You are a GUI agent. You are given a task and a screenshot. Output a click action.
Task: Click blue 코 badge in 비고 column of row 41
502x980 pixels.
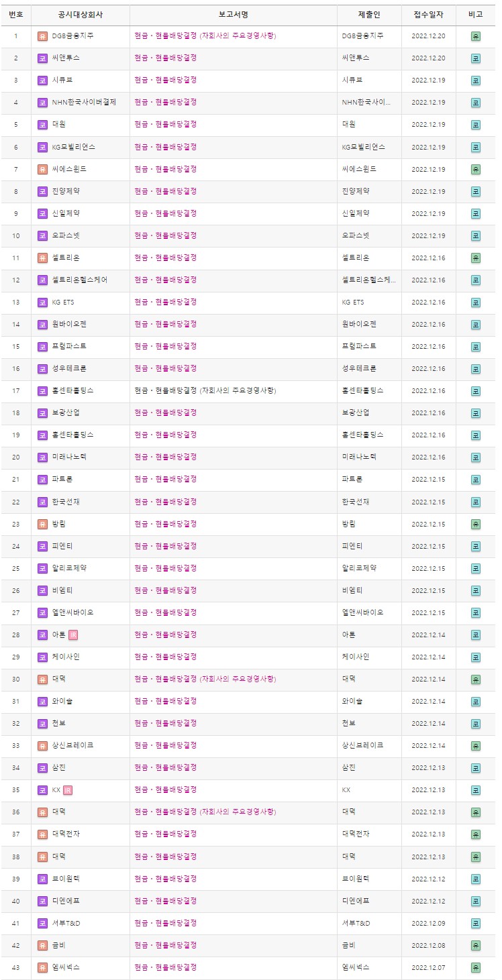coord(476,923)
